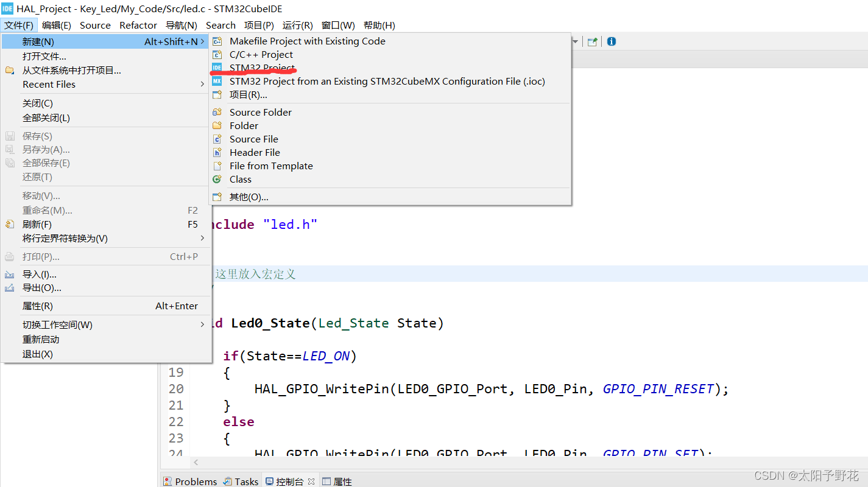Open 运行(R) menu
The width and height of the screenshot is (868, 487).
[298, 25]
